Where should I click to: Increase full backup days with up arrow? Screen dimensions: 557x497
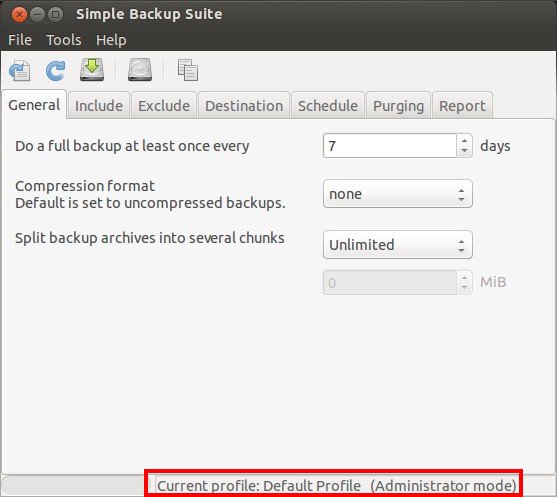[x=464, y=140]
